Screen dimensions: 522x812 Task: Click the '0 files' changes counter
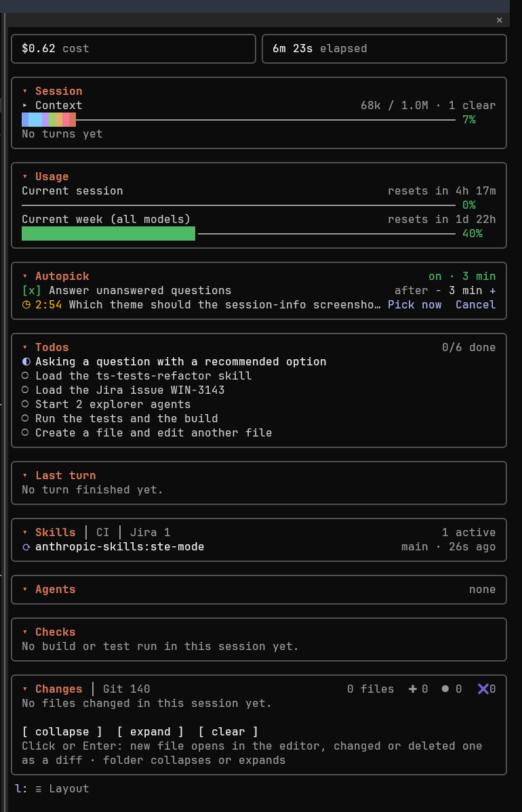coord(371,689)
